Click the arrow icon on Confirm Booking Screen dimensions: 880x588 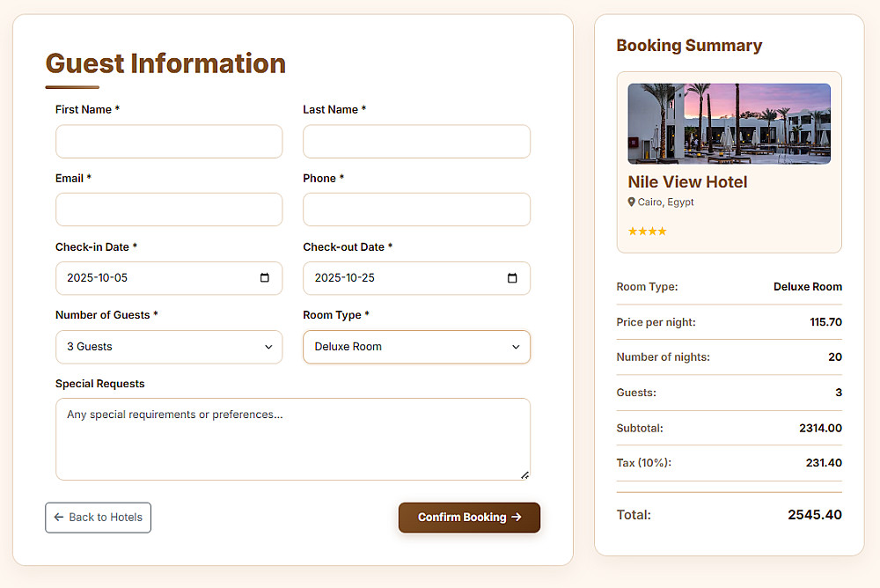coord(517,518)
